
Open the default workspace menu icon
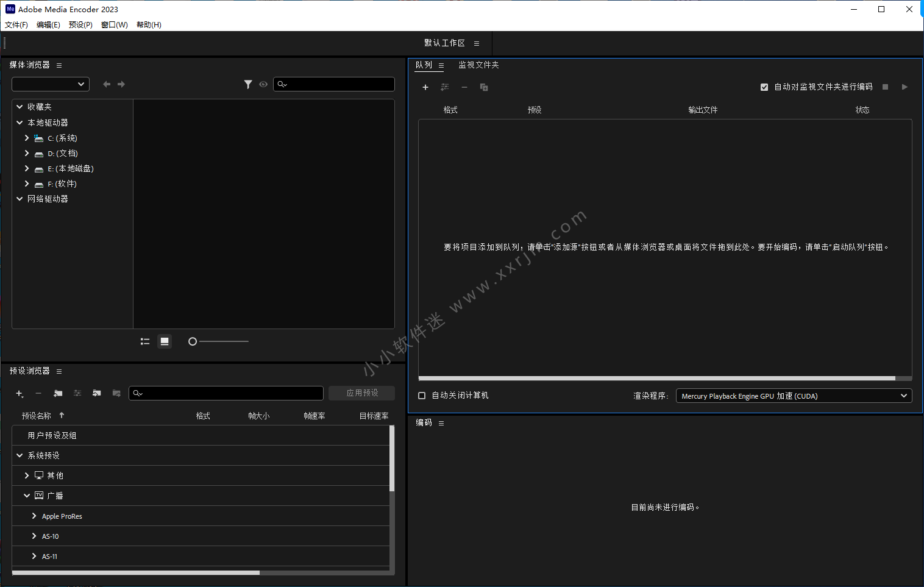coord(477,43)
